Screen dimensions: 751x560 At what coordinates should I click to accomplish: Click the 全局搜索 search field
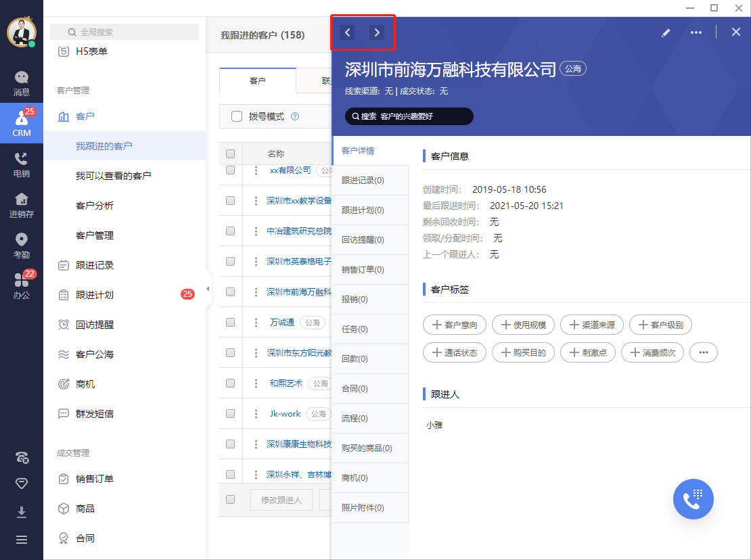tap(125, 32)
